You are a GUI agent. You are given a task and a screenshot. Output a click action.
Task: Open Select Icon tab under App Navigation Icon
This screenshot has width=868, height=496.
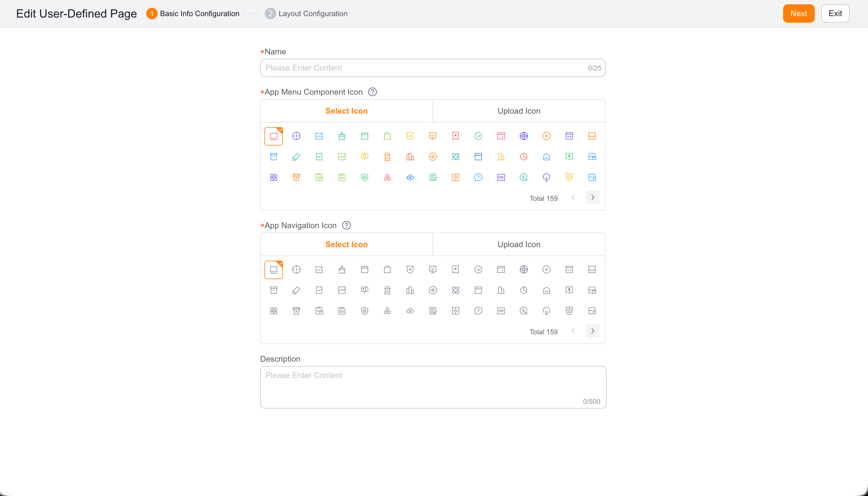click(x=347, y=245)
